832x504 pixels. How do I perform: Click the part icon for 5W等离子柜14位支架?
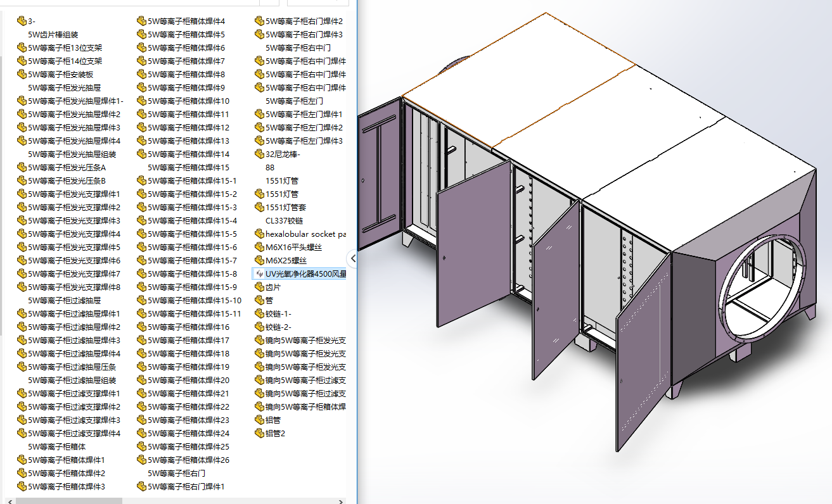pos(22,61)
